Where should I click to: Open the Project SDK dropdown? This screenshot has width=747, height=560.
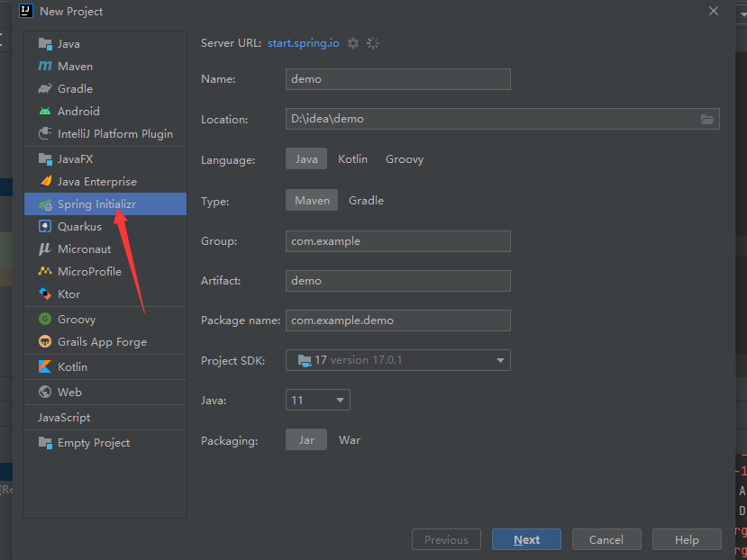tap(397, 360)
